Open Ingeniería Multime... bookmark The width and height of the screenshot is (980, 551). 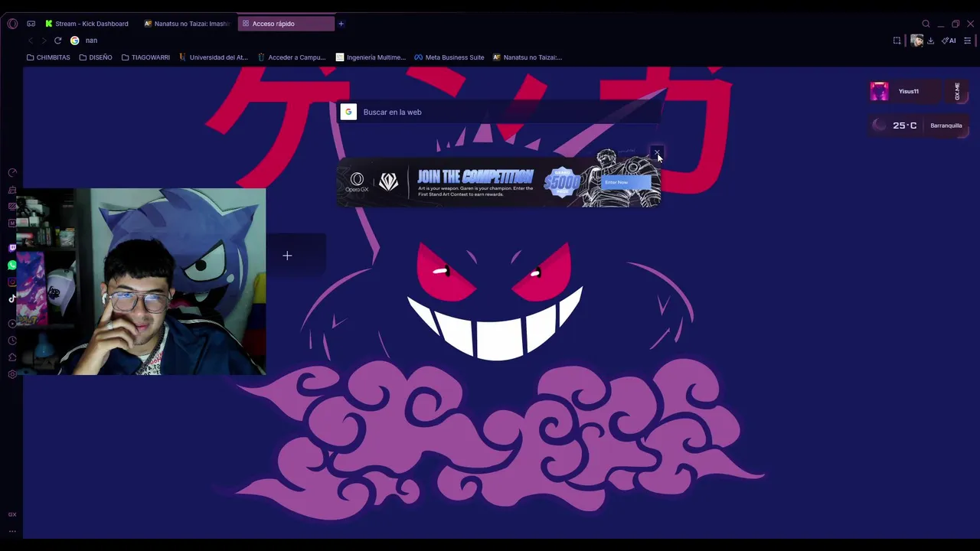(x=371, y=57)
